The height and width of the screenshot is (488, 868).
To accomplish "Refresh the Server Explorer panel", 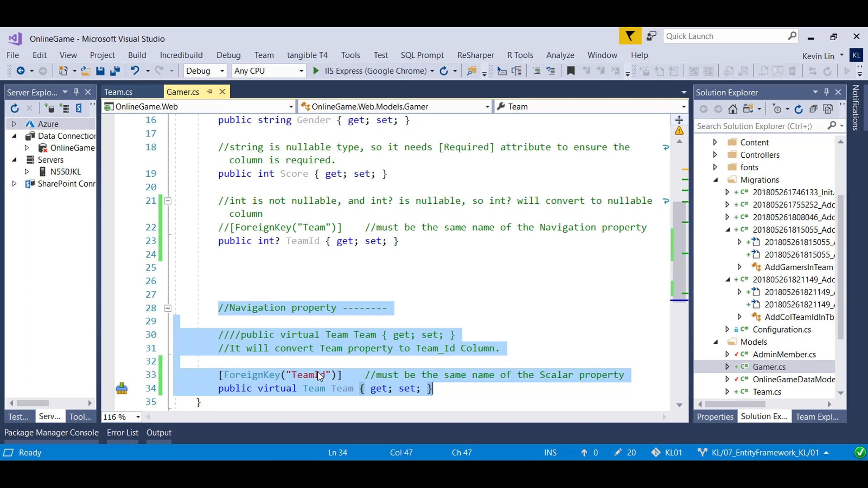I will coord(14,108).
